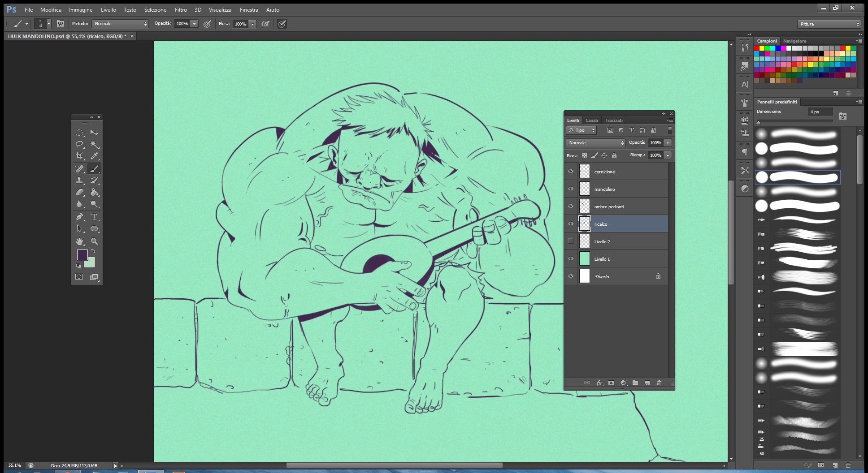This screenshot has height=473, width=868.
Task: Select the Magic Wand tool
Action: (x=94, y=144)
